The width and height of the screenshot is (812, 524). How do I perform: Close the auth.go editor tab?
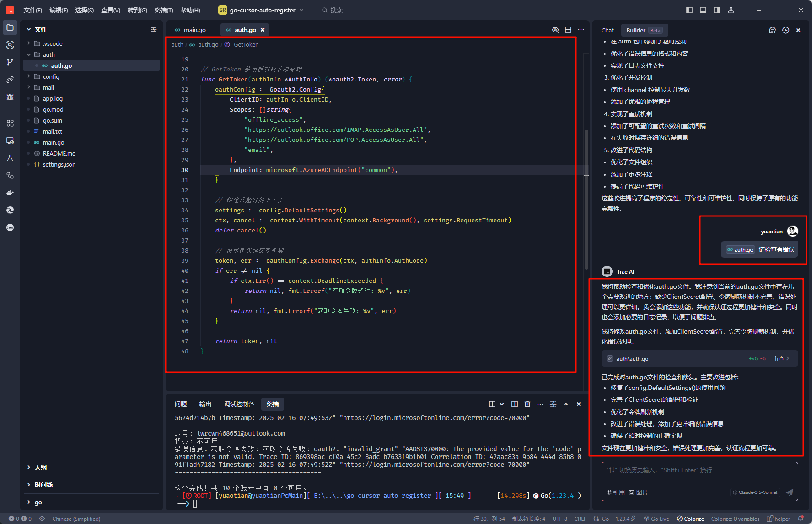(x=263, y=30)
